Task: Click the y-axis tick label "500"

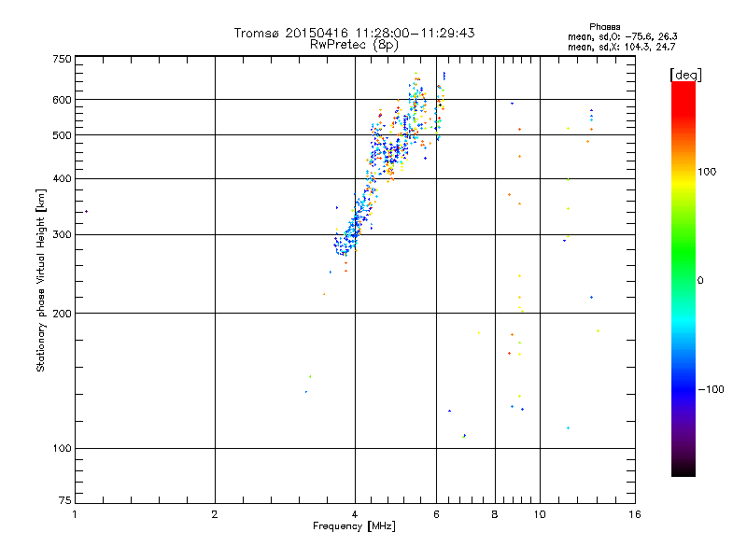Action: tap(62, 135)
